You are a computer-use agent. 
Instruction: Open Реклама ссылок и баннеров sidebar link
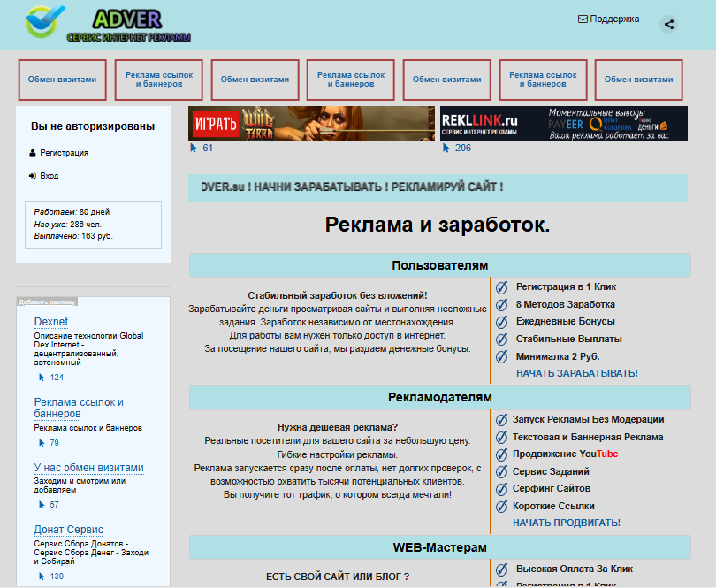coord(79,408)
